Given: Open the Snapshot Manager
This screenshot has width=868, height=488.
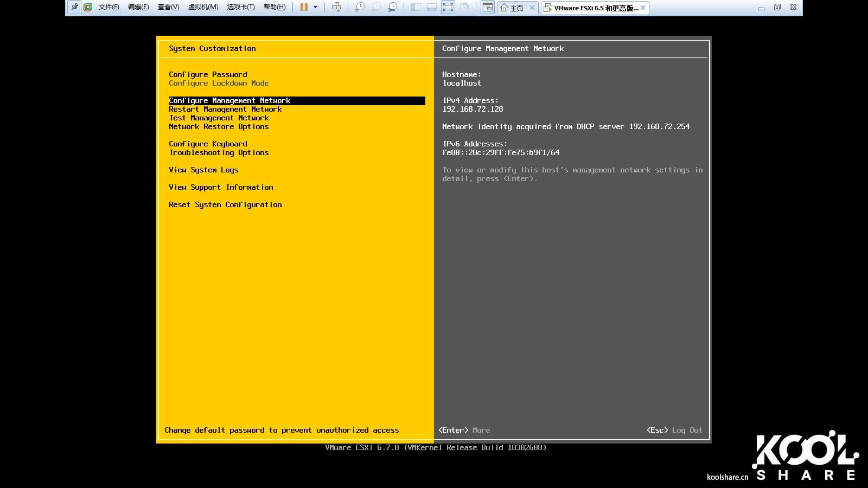Looking at the screenshot, I should pyautogui.click(x=392, y=7).
